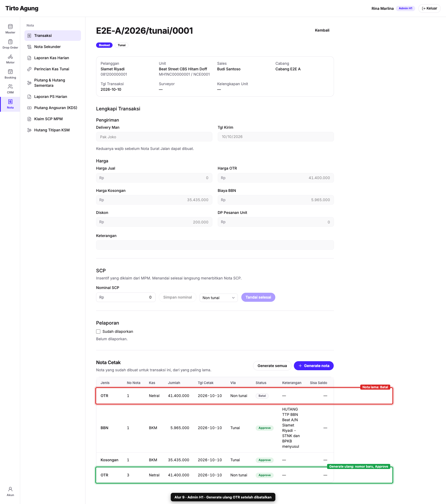Focus the Nominal SCP input field
The image size is (446, 504).
pyautogui.click(x=126, y=297)
